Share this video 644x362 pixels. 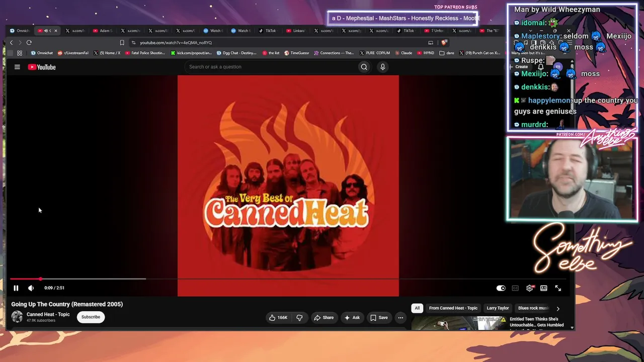(x=324, y=318)
